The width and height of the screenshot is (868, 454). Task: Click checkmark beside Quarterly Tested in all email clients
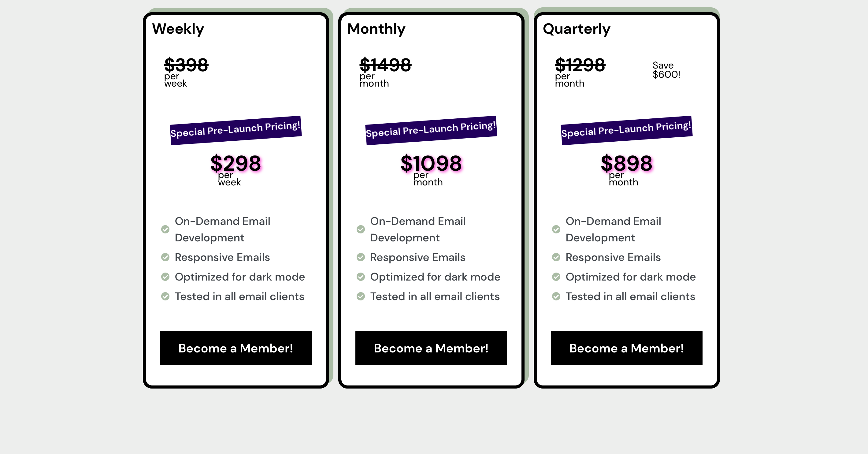(556, 296)
